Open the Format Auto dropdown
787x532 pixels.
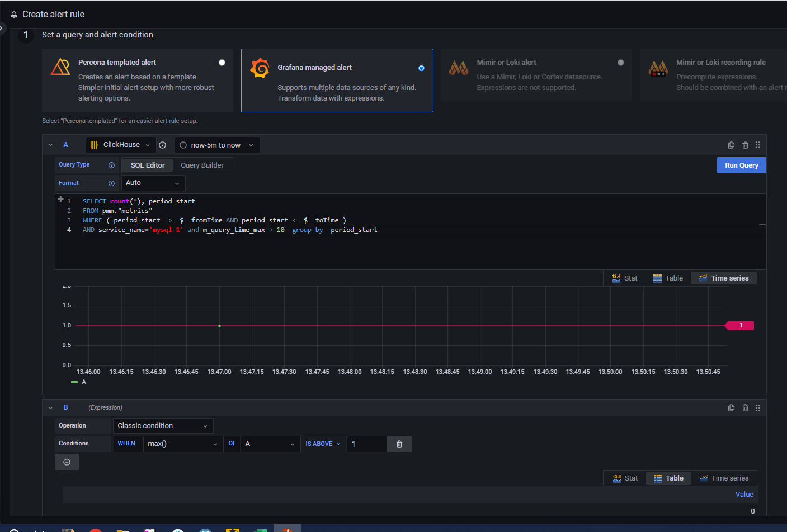(153, 183)
